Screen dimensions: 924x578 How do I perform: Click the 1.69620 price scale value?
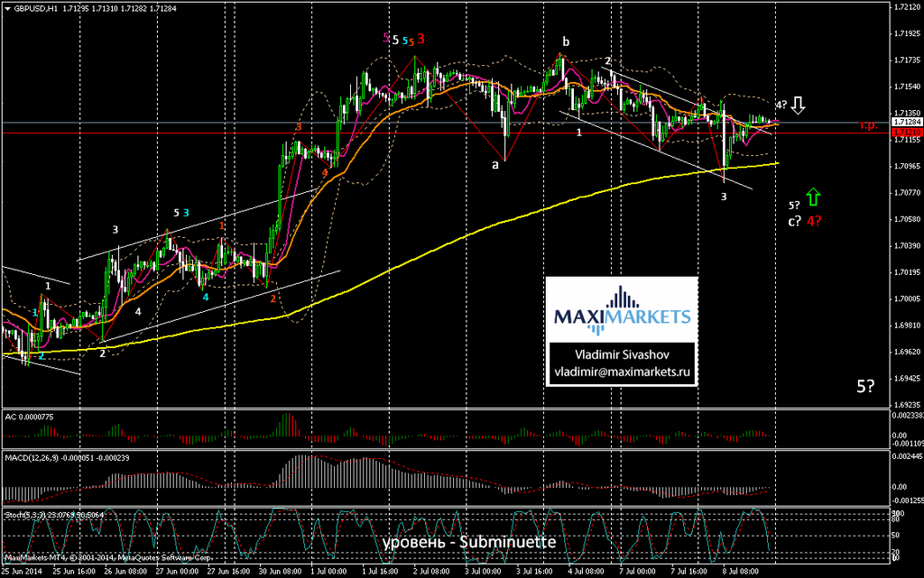[x=908, y=352]
